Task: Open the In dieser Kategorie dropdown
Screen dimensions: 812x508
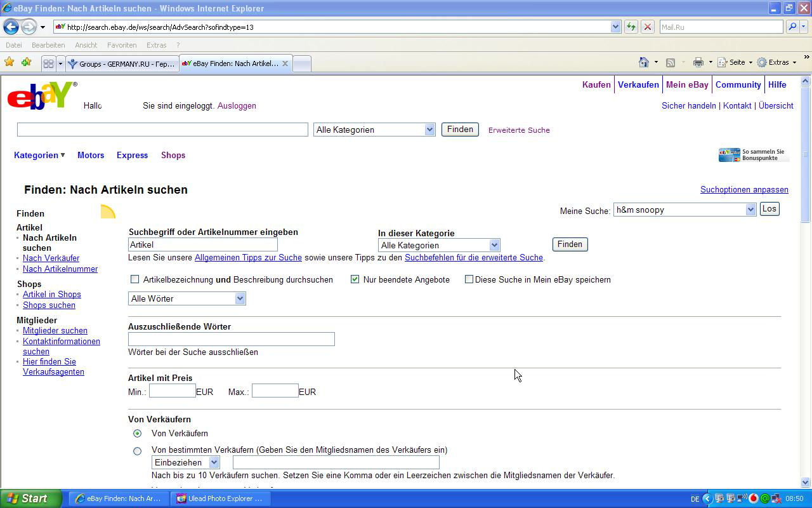Action: pos(439,245)
